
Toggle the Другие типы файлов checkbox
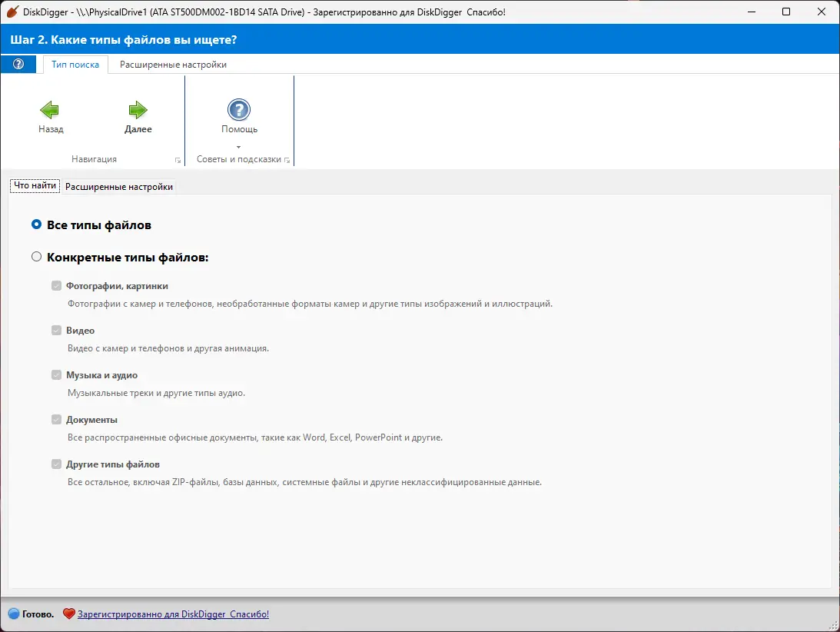(x=56, y=463)
